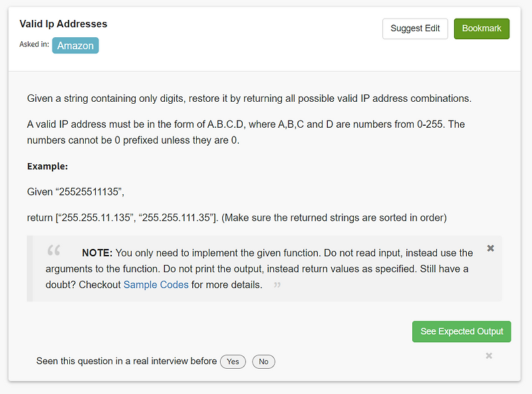Answer Yes to seen in real interview

click(x=233, y=361)
